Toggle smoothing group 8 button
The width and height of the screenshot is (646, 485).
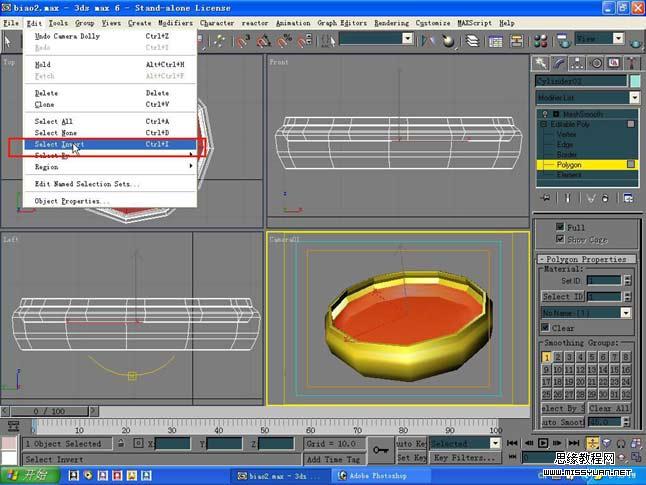click(626, 357)
